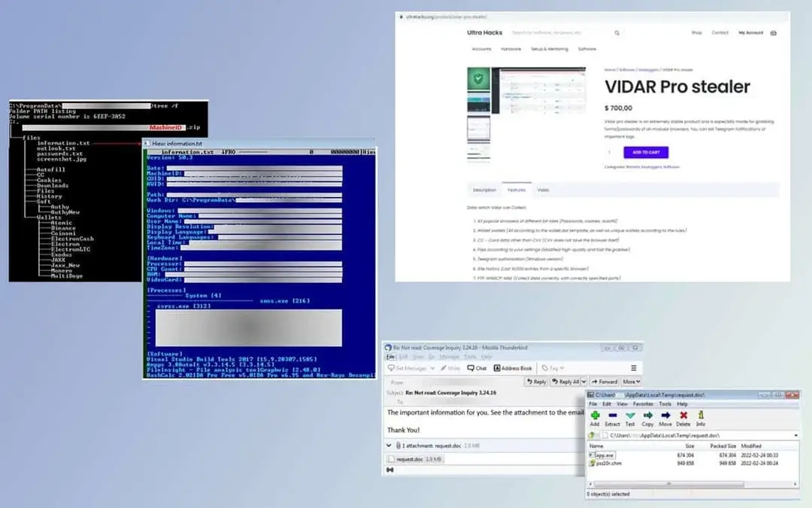Click the horizontal scrollbar in 7-Zip
Viewport: 812px width, 508px height.
[x=669, y=484]
